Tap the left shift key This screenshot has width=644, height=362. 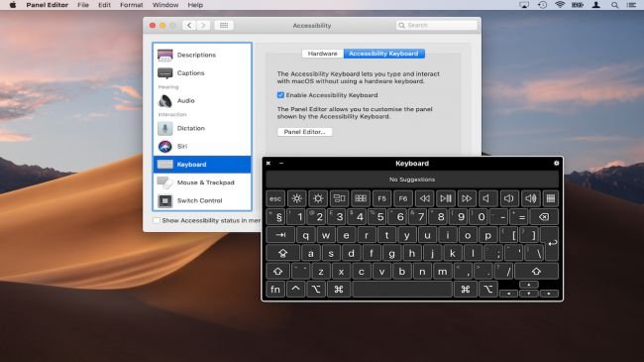coord(277,271)
